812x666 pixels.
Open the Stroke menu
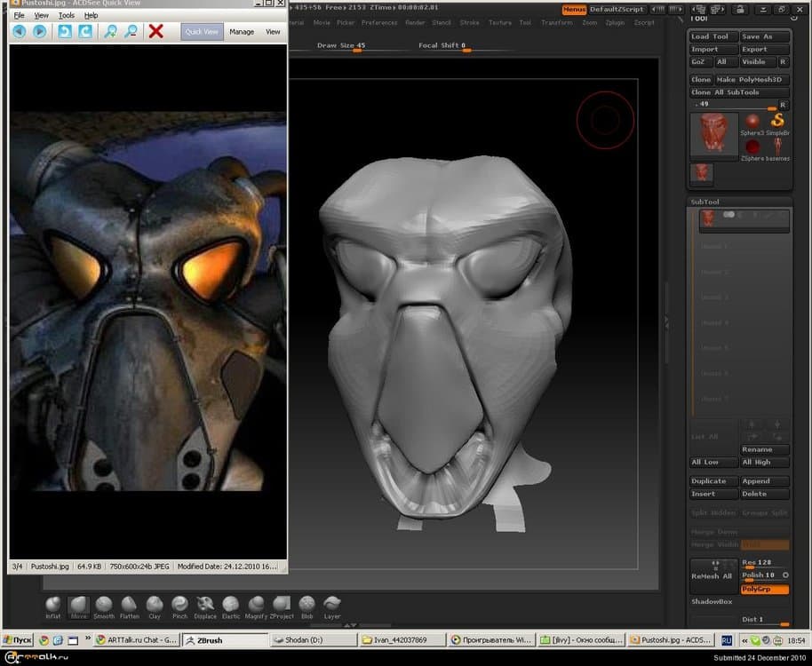click(469, 22)
